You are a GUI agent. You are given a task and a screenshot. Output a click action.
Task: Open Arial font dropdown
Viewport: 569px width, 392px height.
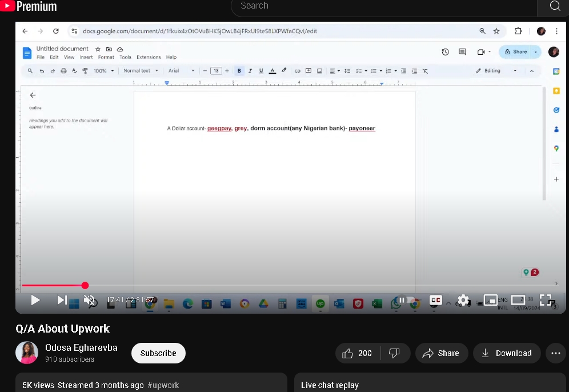pyautogui.click(x=182, y=71)
